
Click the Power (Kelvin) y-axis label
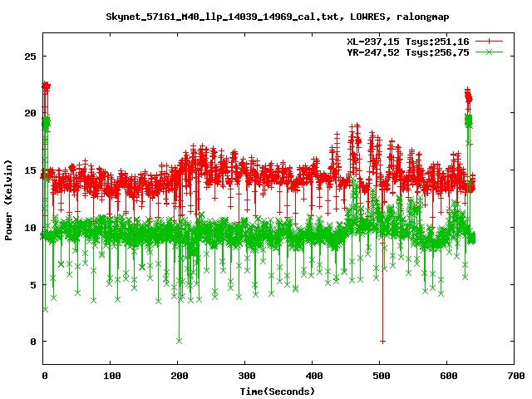pos(8,200)
